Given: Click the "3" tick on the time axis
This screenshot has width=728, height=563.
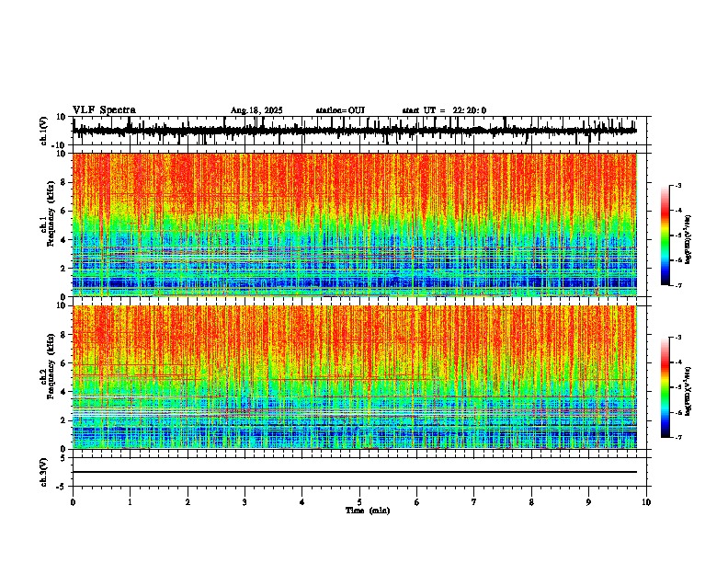Looking at the screenshot, I should 245,502.
